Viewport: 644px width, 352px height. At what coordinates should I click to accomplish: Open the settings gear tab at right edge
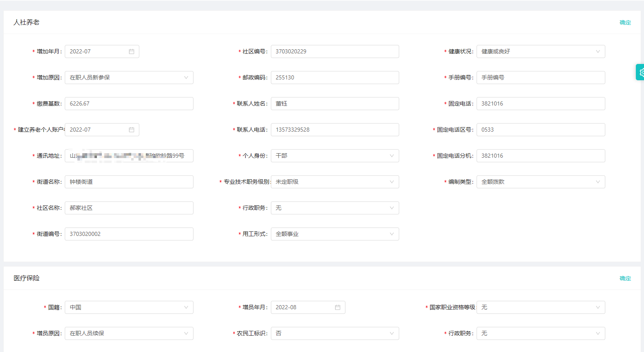pos(640,72)
